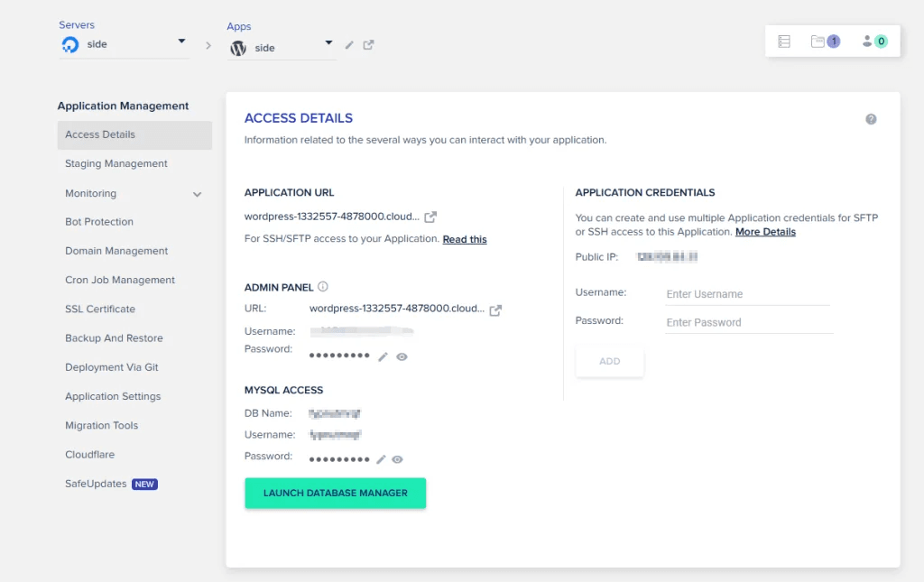This screenshot has width=924, height=582.
Task: Click the blurred DB Name value
Action: point(335,413)
